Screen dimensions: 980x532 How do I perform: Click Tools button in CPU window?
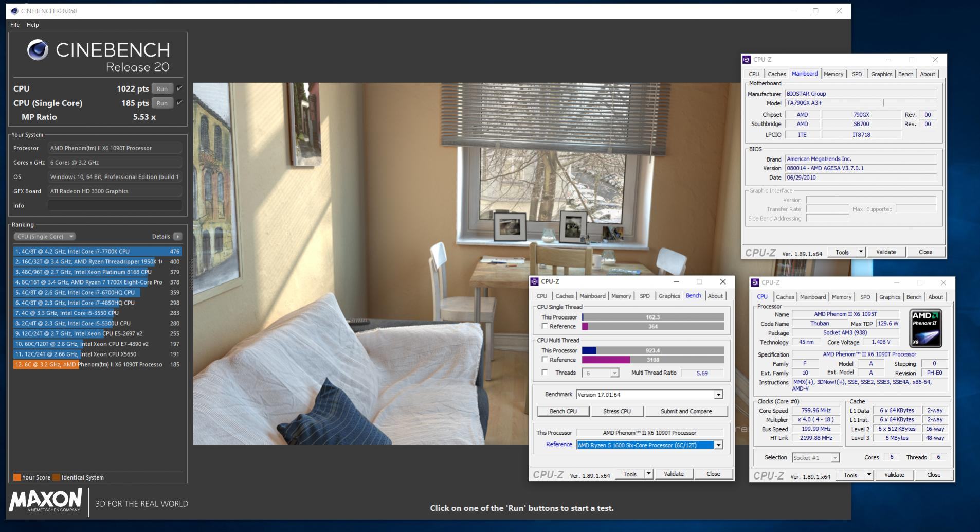coord(850,475)
